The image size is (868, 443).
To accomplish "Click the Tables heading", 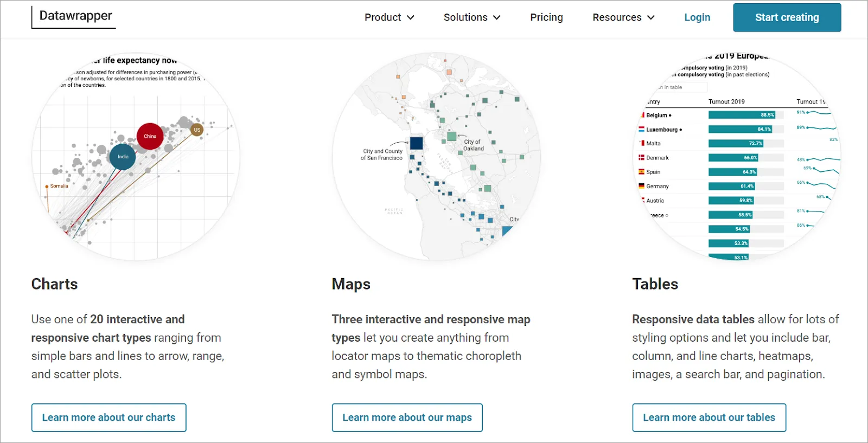I will click(x=655, y=284).
